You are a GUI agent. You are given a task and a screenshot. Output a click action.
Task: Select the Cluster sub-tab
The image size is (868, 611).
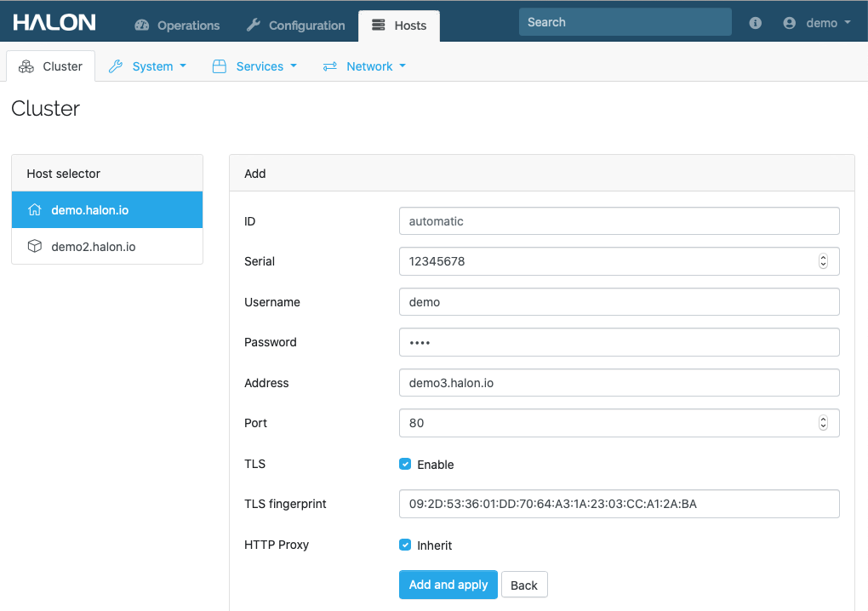[x=51, y=66]
